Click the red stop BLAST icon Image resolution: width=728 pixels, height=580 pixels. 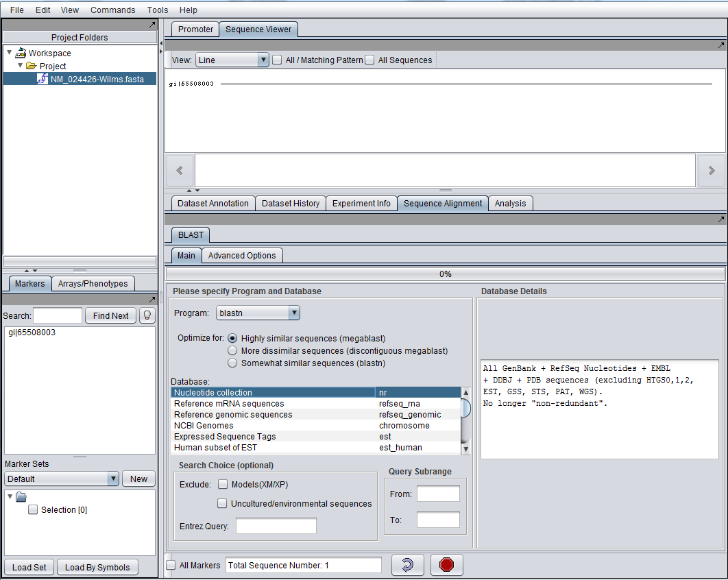(x=447, y=565)
